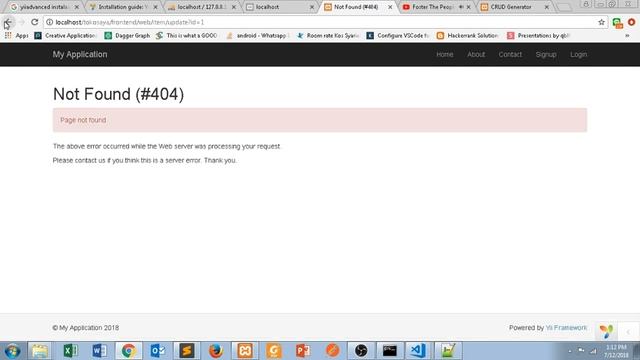The height and width of the screenshot is (360, 640).
Task: Open the command prompt from taskbar
Action: (x=390, y=351)
